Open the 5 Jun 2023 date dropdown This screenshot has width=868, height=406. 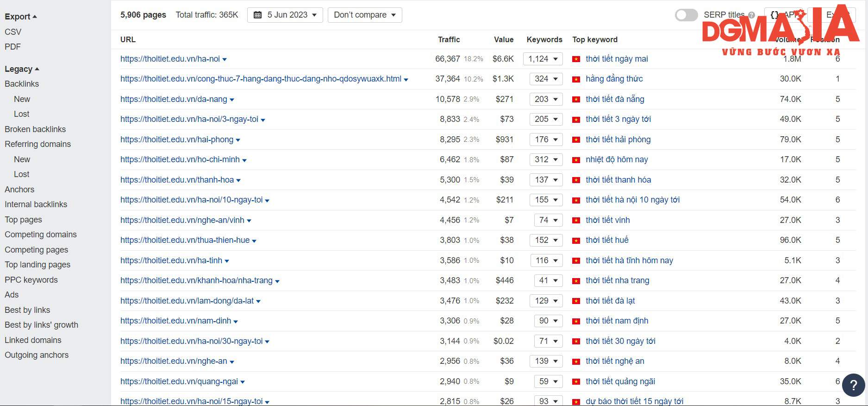285,15
